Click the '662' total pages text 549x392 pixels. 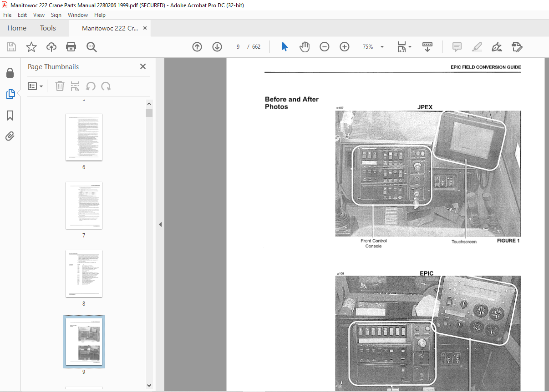256,47
